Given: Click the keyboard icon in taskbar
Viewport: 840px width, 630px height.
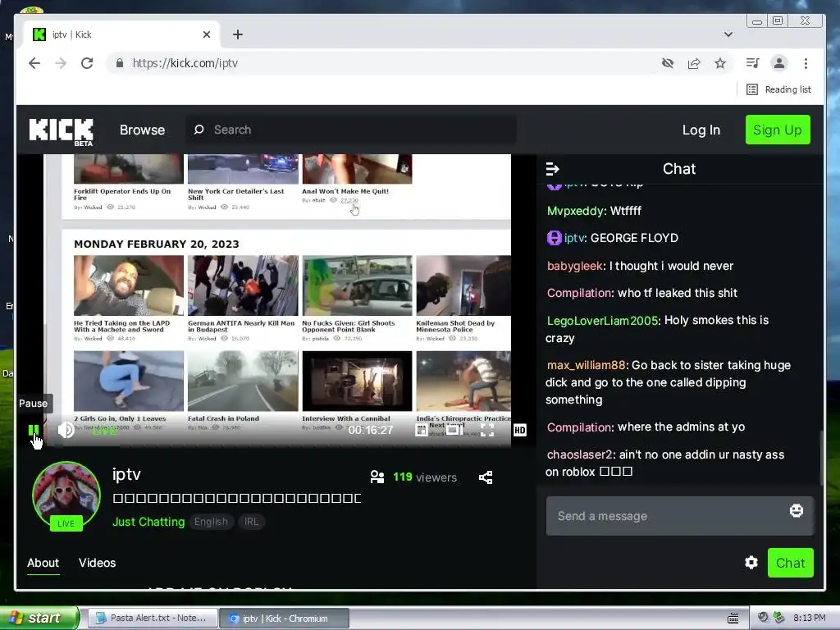Looking at the screenshot, I should tap(733, 619).
